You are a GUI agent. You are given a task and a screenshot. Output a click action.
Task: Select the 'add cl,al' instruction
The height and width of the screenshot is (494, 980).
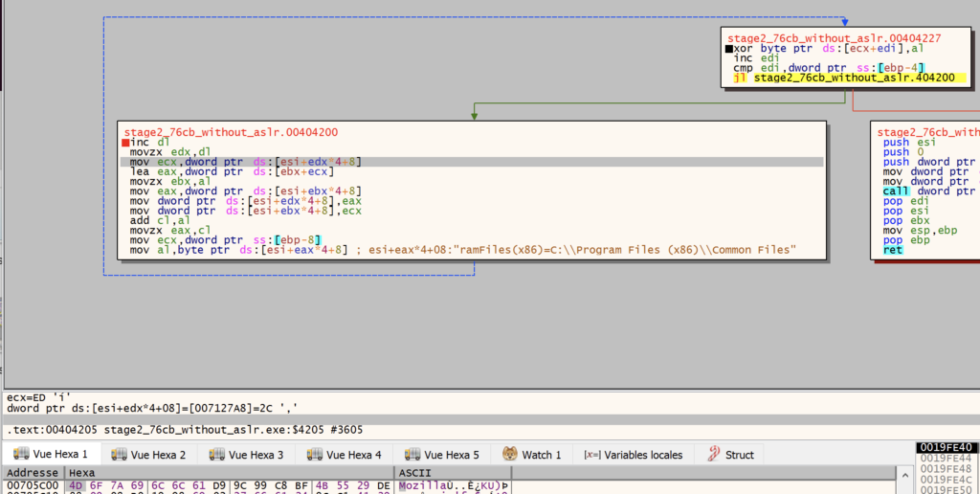tap(161, 220)
